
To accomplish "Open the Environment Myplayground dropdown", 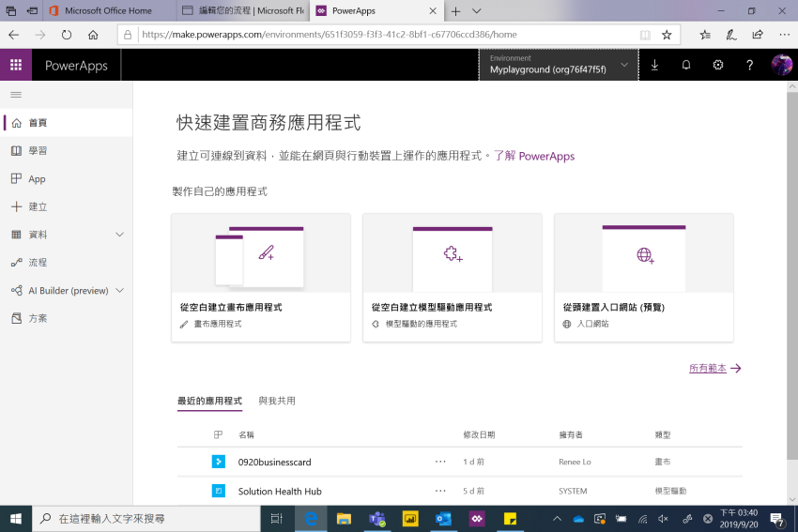I will (x=559, y=65).
